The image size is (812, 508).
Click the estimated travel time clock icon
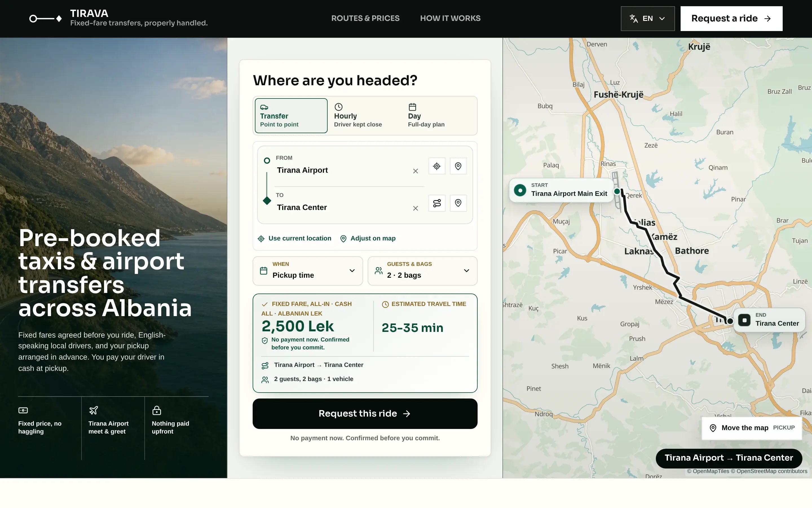click(385, 304)
